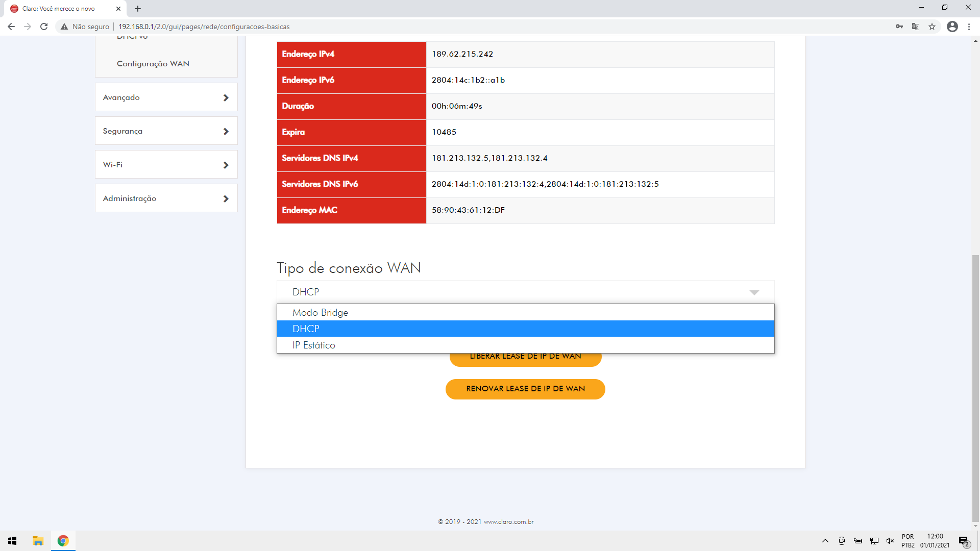Click the IPv4 address 189.62.215.242
This screenshot has width=980, height=551.
click(462, 54)
